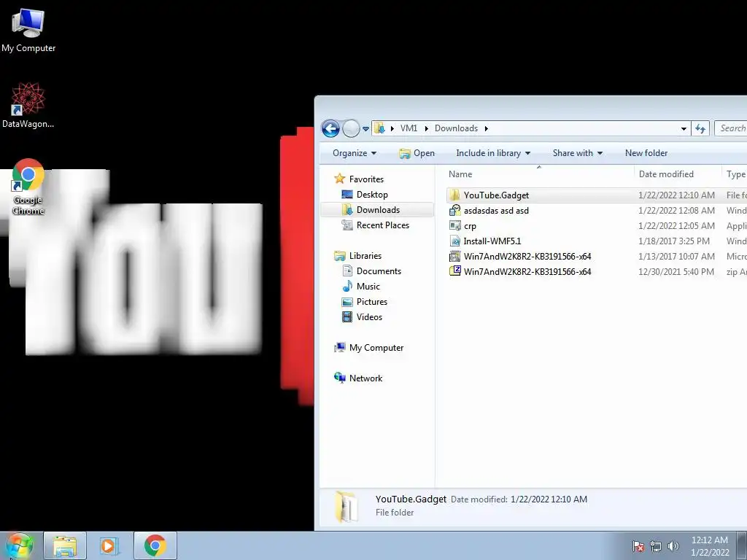Open address bar history dropdown
Image resolution: width=747 pixels, height=560 pixels.
point(684,128)
